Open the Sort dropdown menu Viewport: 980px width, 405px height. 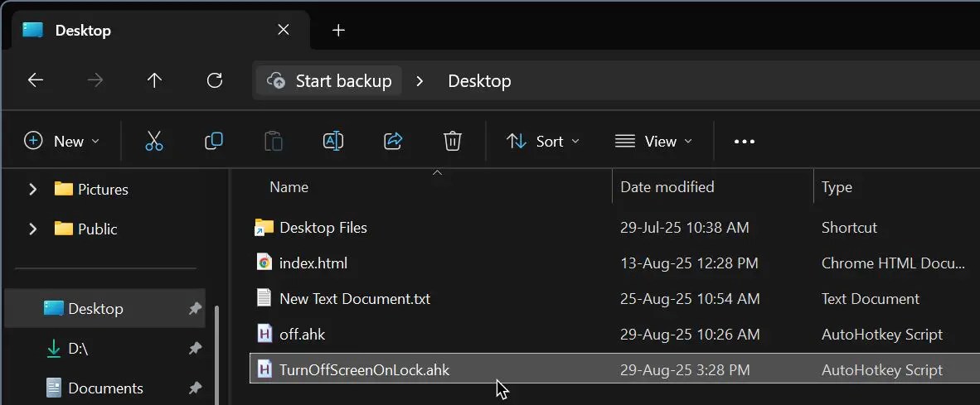coord(542,142)
